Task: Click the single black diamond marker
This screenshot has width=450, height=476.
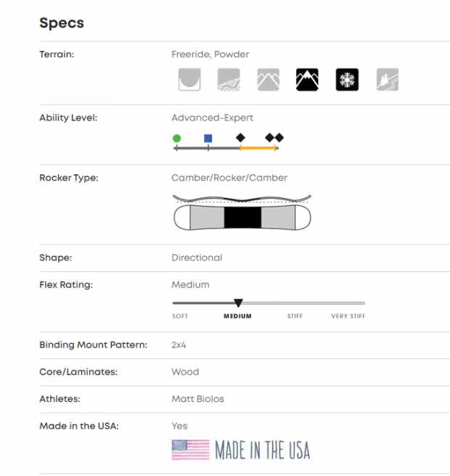Action: tap(240, 137)
